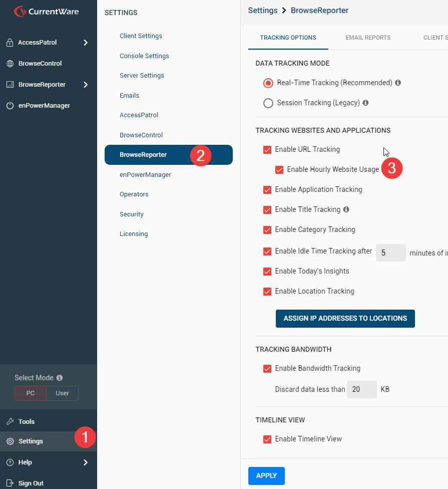Viewport: 448px width, 489px height.
Task: Toggle Enable Timeline View checkbox
Action: (x=267, y=439)
